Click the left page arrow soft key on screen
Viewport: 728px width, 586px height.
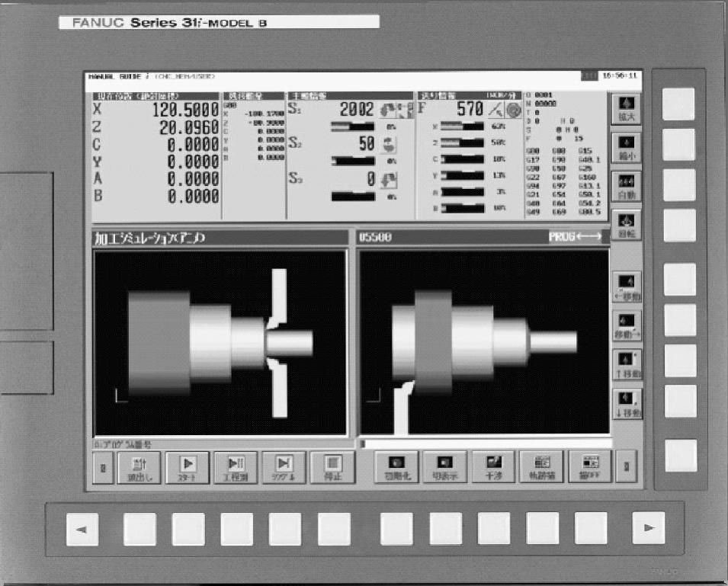tap(103, 468)
